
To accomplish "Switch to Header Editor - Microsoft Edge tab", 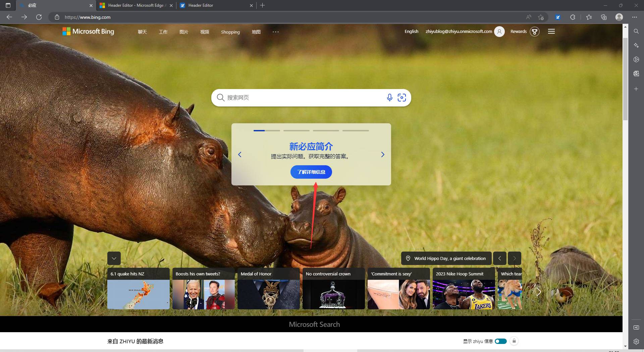I will pos(136,5).
